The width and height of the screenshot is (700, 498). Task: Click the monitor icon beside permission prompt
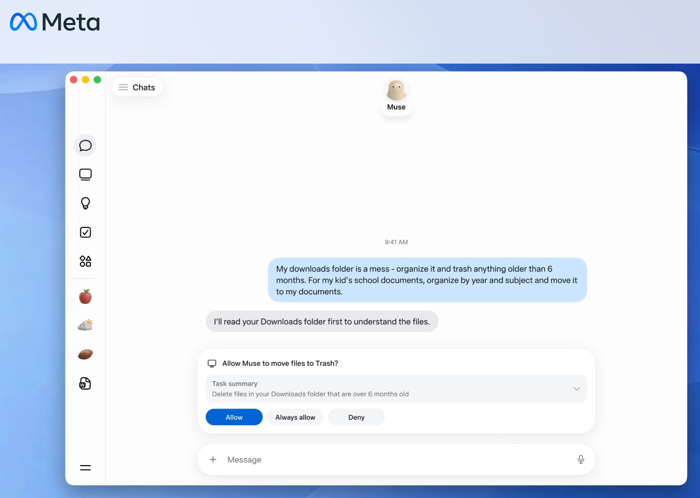pos(212,363)
